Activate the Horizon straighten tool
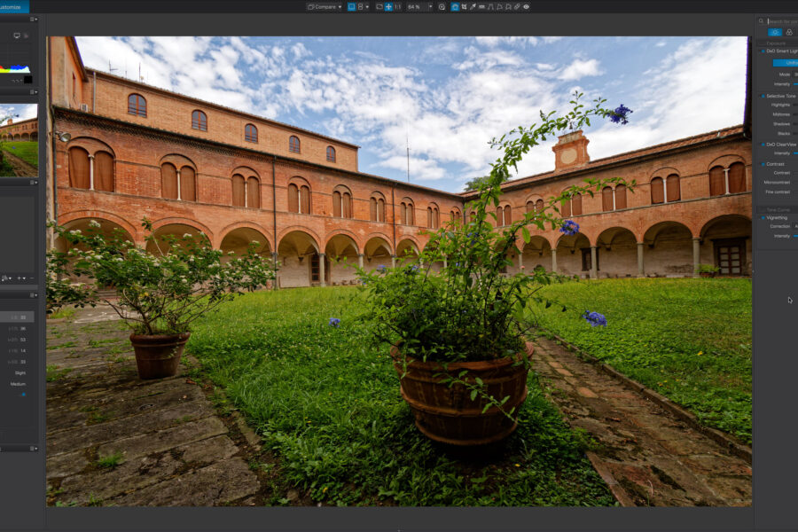This screenshot has width=798, height=532. (481, 6)
